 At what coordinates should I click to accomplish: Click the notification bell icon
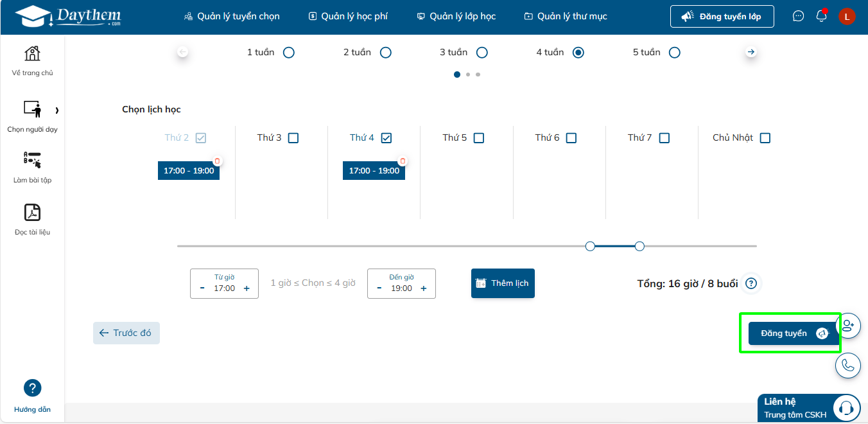tap(821, 16)
